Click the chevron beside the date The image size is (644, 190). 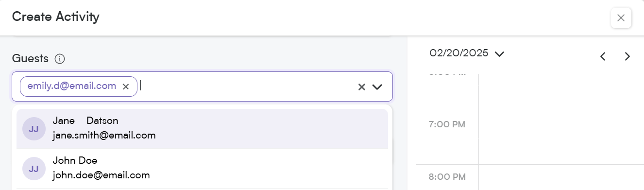(x=499, y=54)
